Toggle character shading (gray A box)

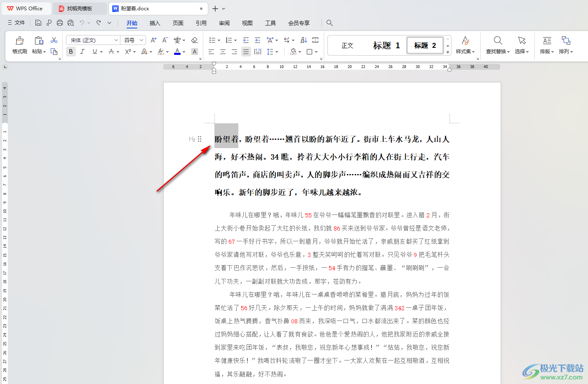pos(195,52)
